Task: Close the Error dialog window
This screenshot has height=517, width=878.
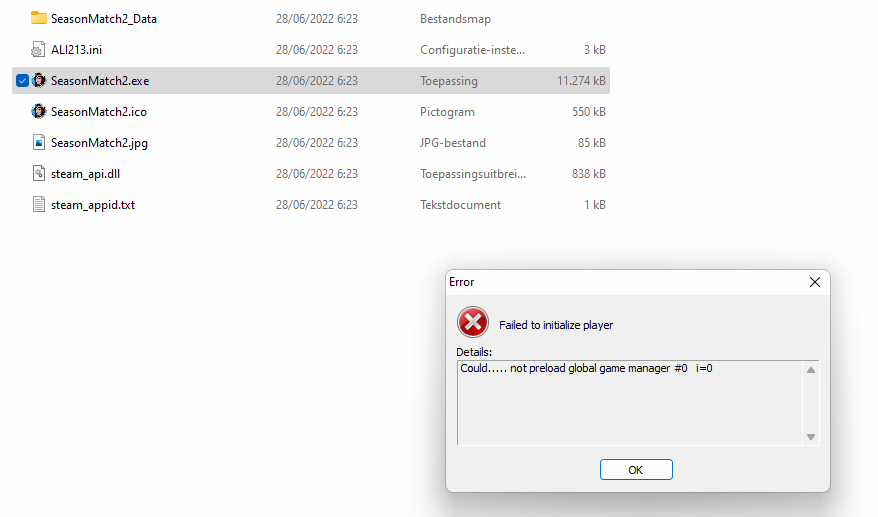Action: tap(815, 282)
